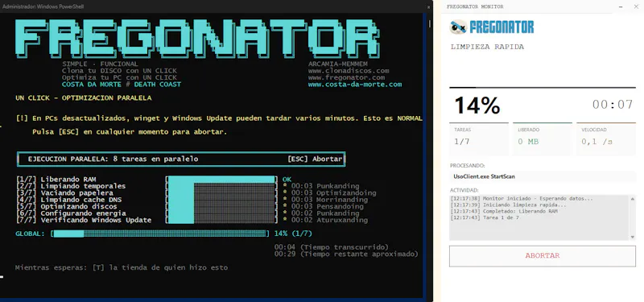Click the www.fregonator.com text
Screen dimensions: 644x302
346,77
